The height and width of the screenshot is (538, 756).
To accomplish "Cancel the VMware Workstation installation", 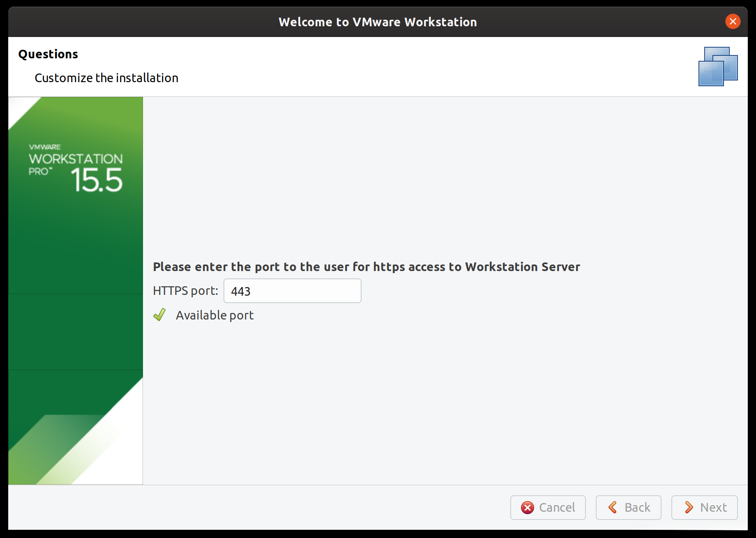I will [548, 507].
